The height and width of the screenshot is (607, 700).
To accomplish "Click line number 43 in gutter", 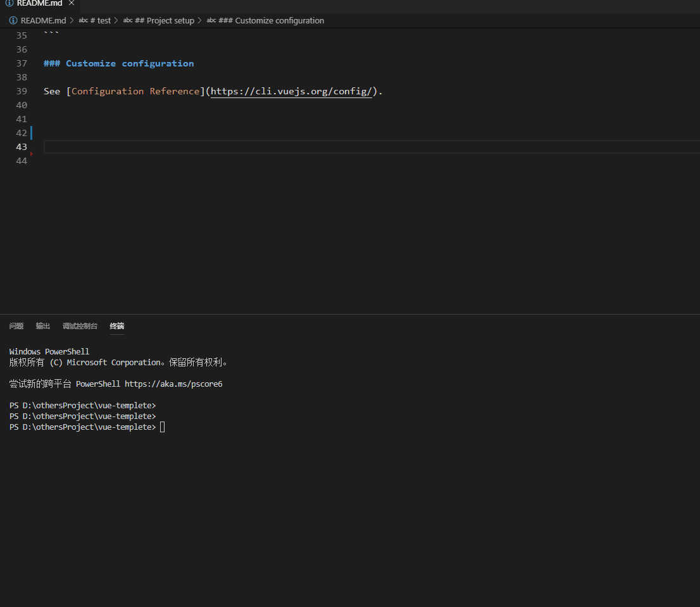I will pyautogui.click(x=22, y=147).
